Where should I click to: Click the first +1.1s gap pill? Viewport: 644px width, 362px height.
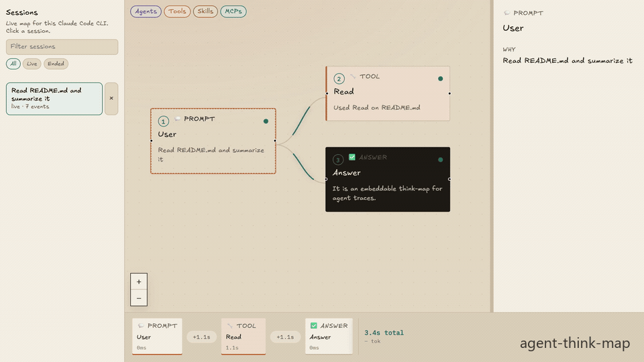point(201,337)
